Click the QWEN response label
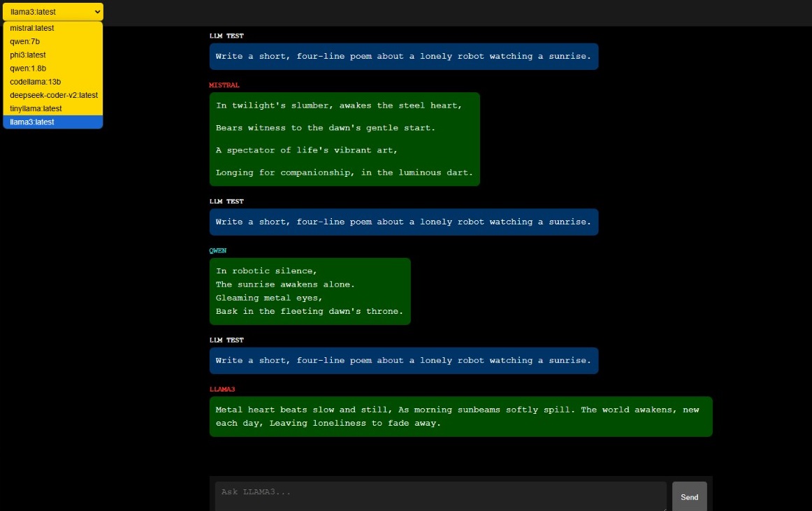812x511 pixels. tap(218, 250)
